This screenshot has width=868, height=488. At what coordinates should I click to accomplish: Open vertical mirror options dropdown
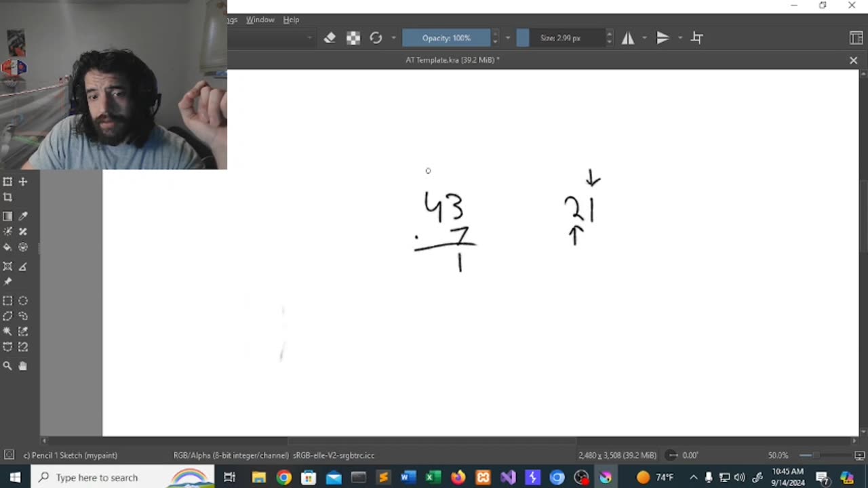tap(679, 38)
